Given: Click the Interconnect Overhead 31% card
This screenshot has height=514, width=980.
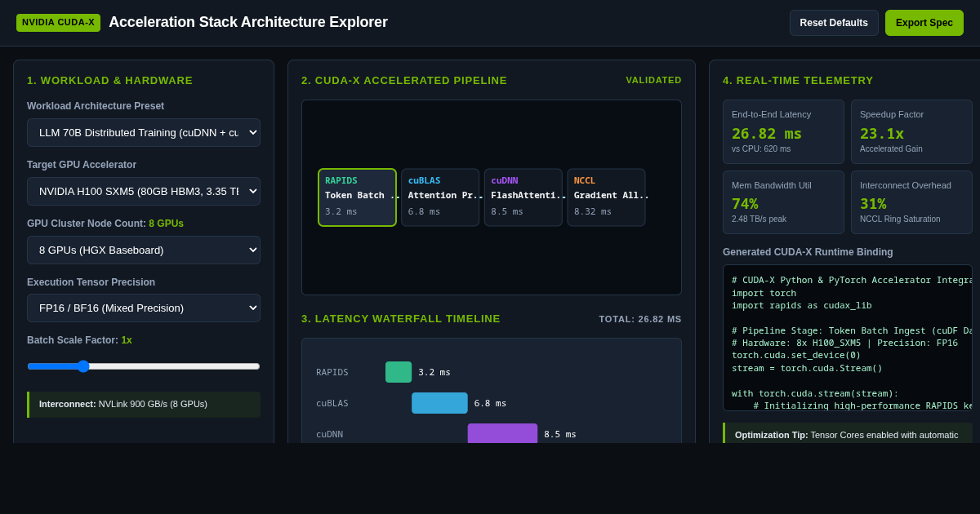Looking at the screenshot, I should coord(911,202).
